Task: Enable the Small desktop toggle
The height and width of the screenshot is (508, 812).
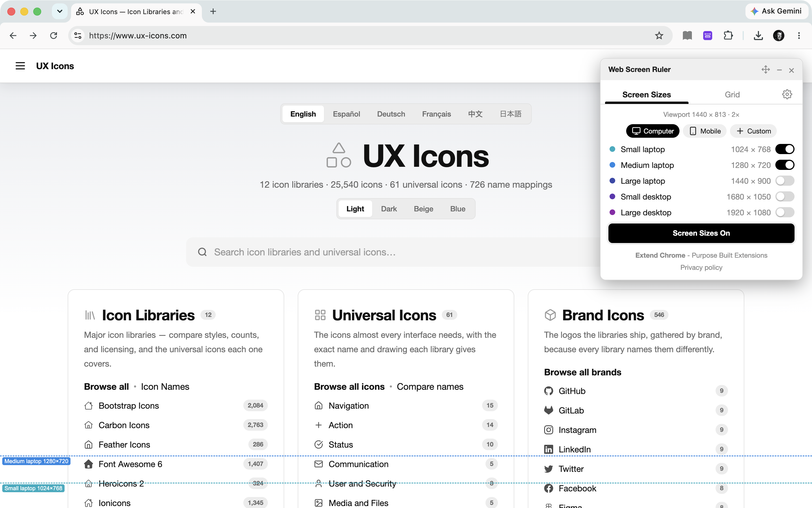Action: tap(784, 196)
